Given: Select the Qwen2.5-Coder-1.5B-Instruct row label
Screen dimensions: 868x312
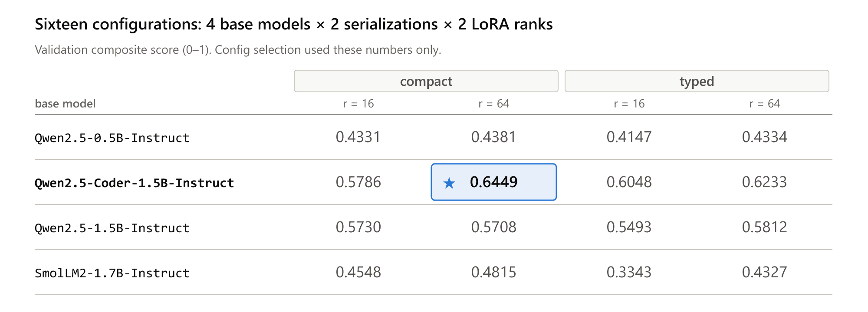Looking at the screenshot, I should (x=135, y=183).
